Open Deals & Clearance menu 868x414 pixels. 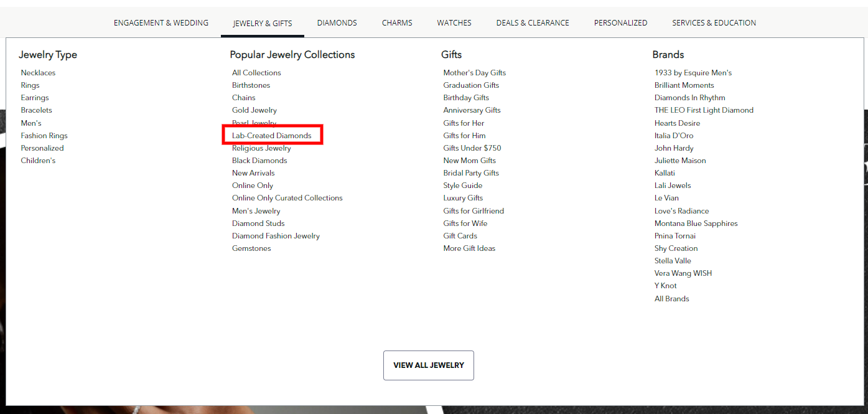[x=532, y=23]
